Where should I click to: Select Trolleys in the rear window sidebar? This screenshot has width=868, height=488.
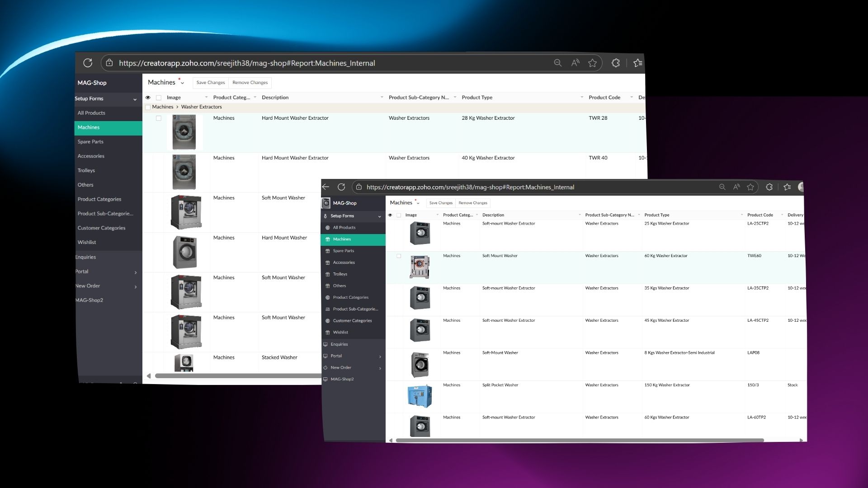click(86, 170)
